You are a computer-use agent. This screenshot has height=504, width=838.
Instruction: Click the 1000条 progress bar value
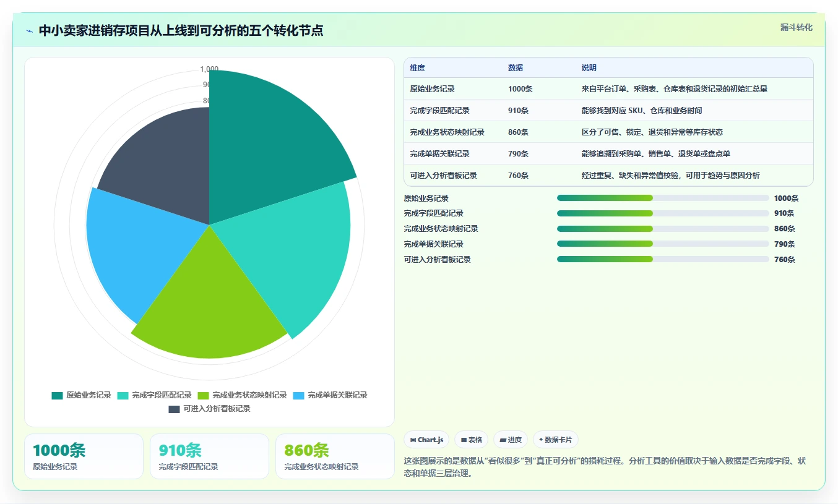(786, 199)
